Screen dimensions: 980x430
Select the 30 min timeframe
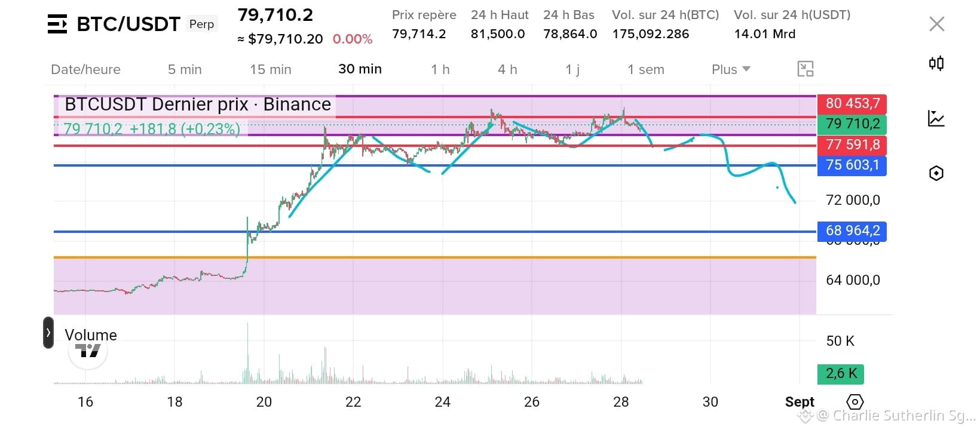pos(360,69)
